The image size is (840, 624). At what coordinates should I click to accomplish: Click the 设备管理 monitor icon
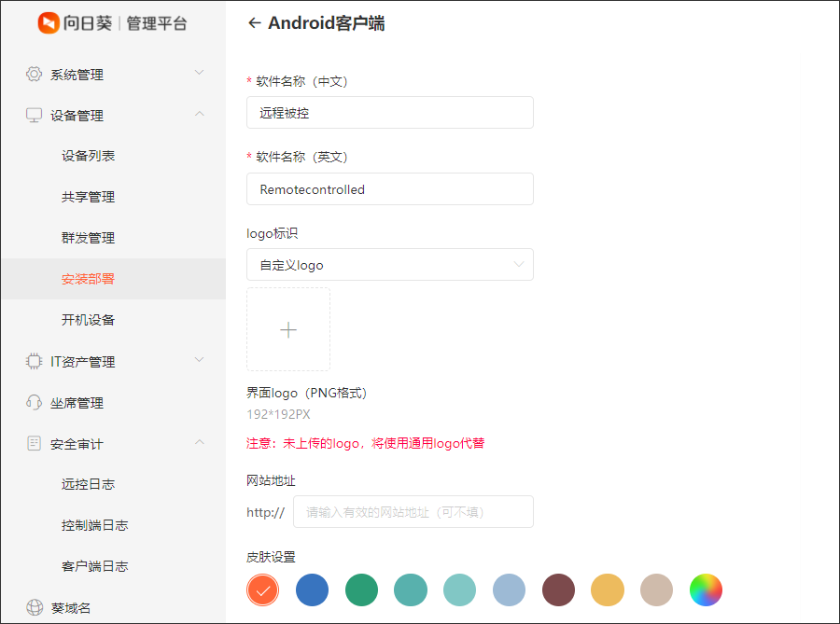tap(35, 115)
